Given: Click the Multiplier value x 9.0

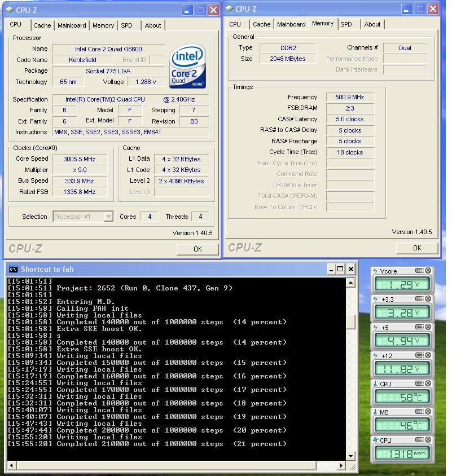Looking at the screenshot, I should [80, 170].
